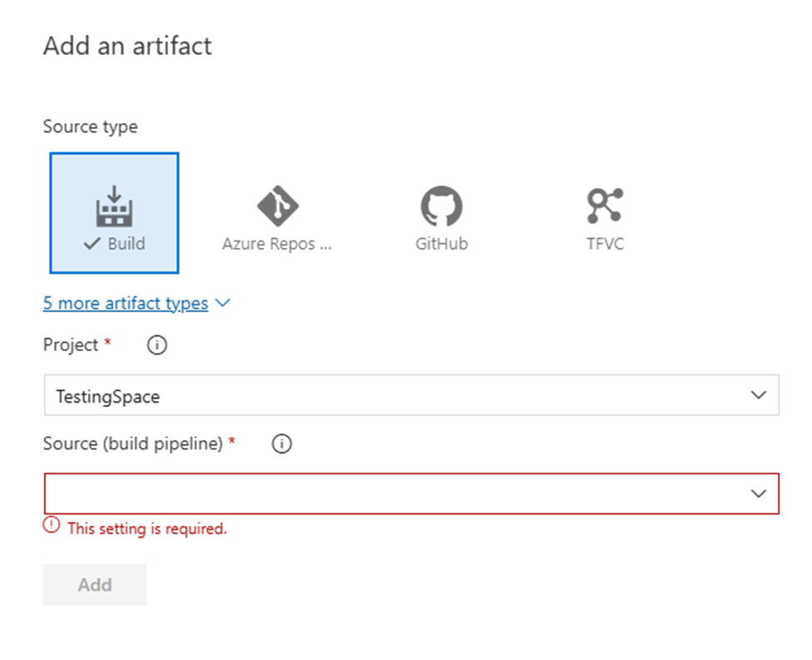The image size is (812, 660).
Task: Click the checkmark beside Build label
Action: tap(93, 244)
